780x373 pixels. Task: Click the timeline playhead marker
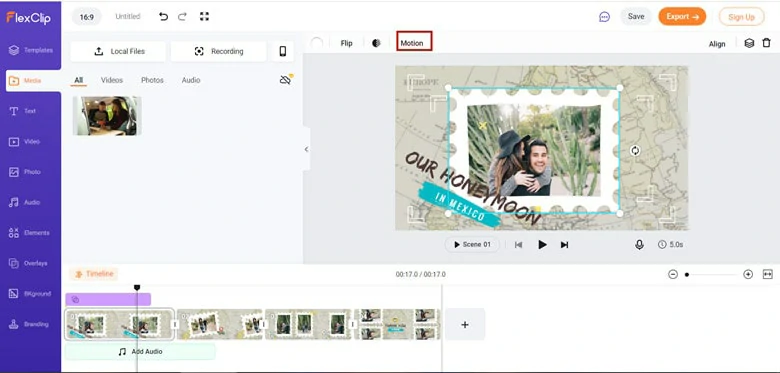click(137, 287)
